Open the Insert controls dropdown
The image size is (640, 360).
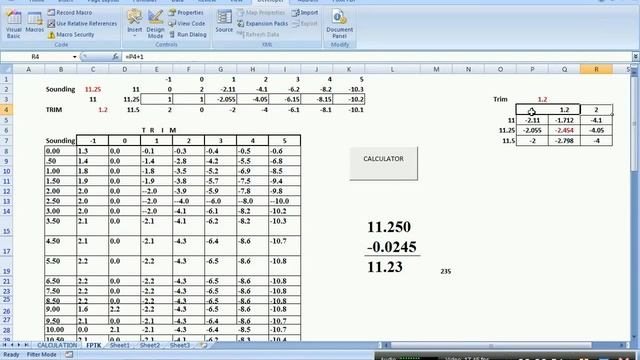[x=134, y=24]
